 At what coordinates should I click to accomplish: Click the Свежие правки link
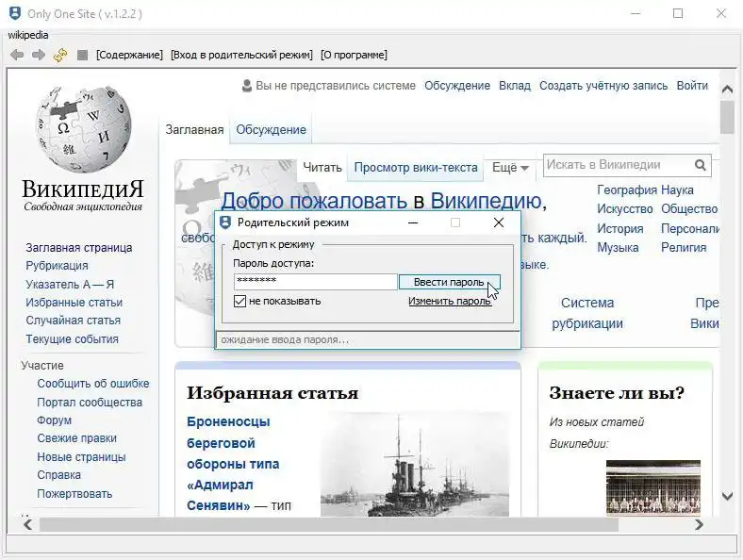(x=76, y=438)
